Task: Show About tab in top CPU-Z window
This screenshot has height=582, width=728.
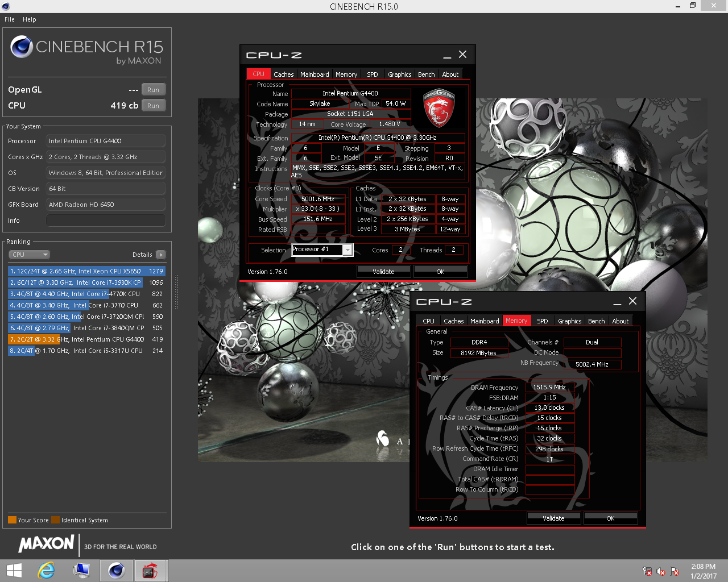Action: pos(450,74)
